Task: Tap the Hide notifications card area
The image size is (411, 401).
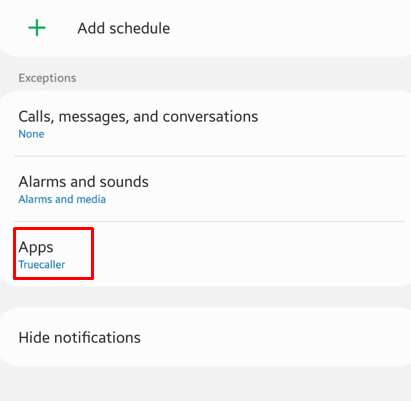Action: pyautogui.click(x=205, y=337)
